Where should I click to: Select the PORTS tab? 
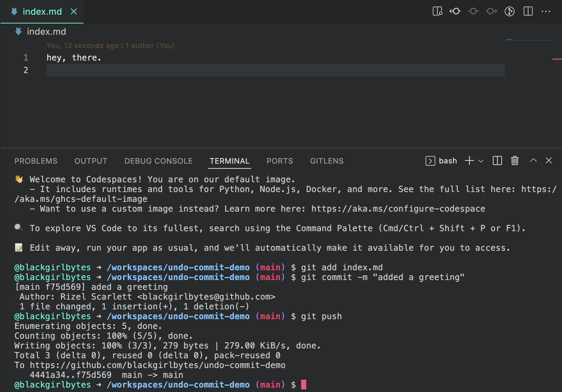click(280, 161)
